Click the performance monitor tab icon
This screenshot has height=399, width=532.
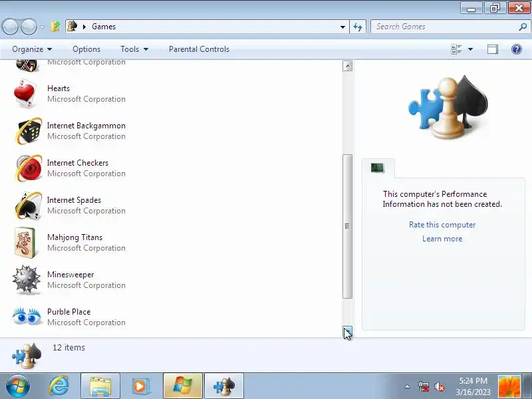377,168
